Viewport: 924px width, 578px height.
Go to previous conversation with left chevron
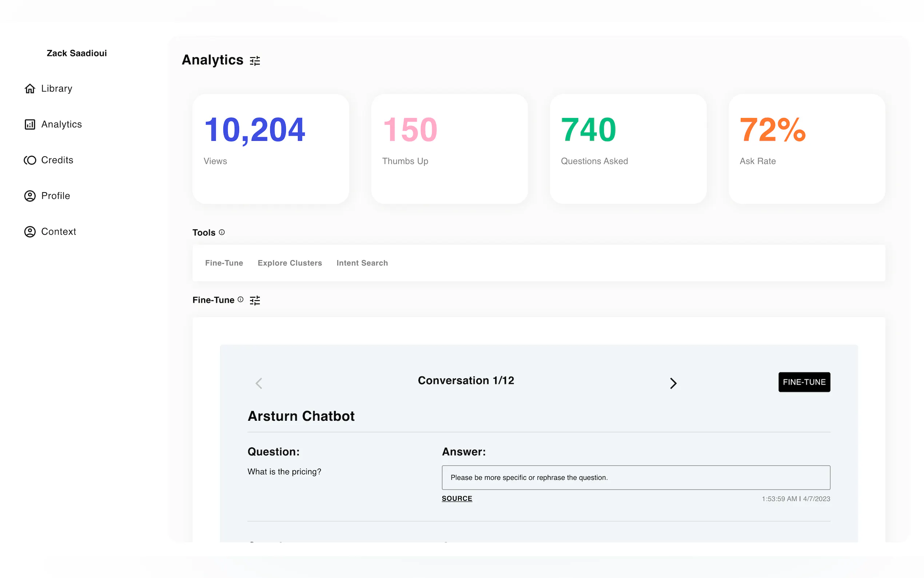[259, 383]
